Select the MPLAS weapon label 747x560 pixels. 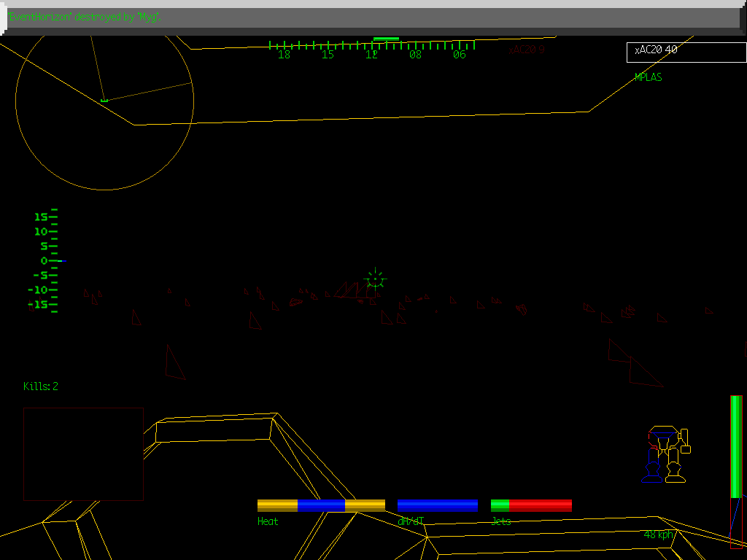(x=648, y=77)
